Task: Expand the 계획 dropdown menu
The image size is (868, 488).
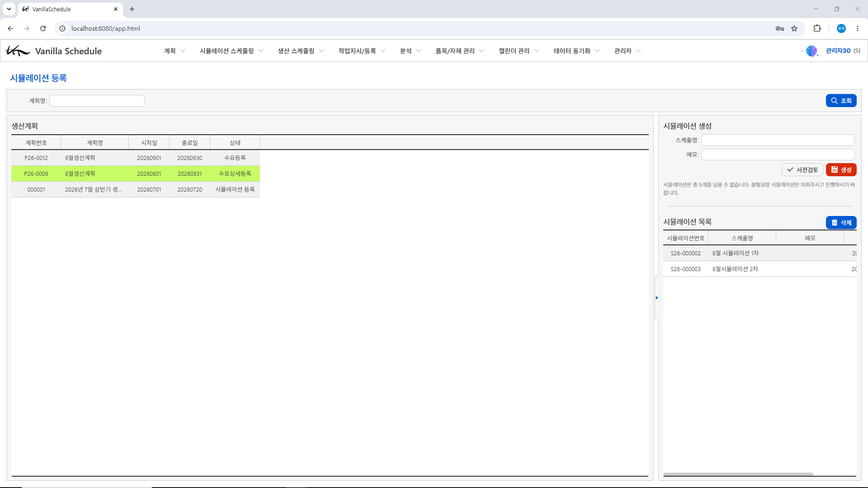Action: 175,51
